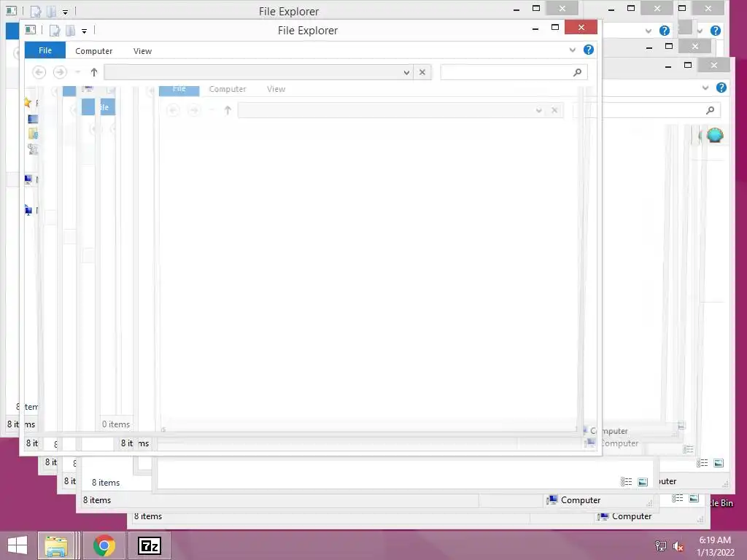Click the faded Up arrow in the ghost window
This screenshot has height=560, width=747.
tap(228, 111)
